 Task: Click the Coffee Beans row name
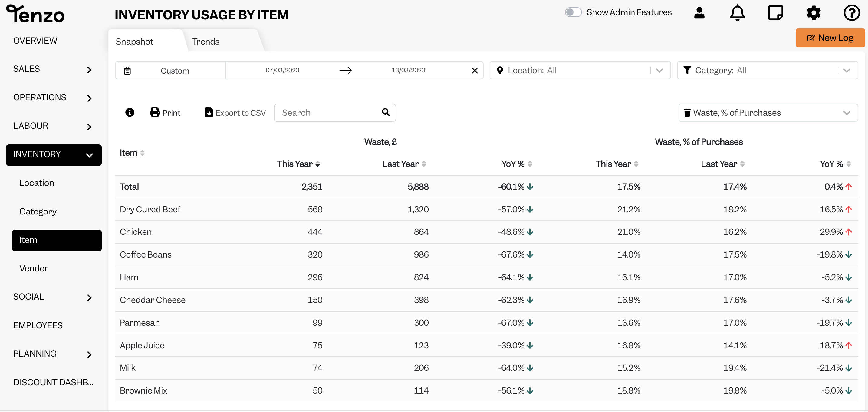[146, 255]
